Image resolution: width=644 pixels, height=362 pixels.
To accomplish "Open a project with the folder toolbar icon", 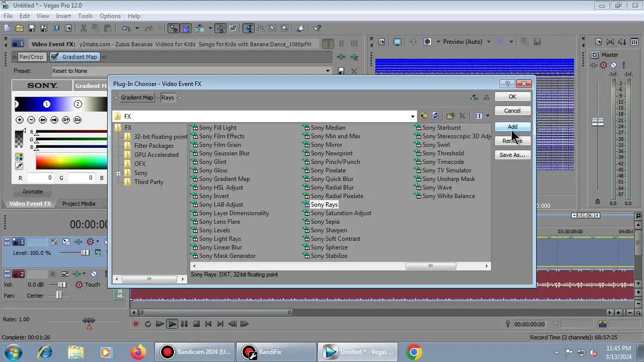I will coord(20,29).
